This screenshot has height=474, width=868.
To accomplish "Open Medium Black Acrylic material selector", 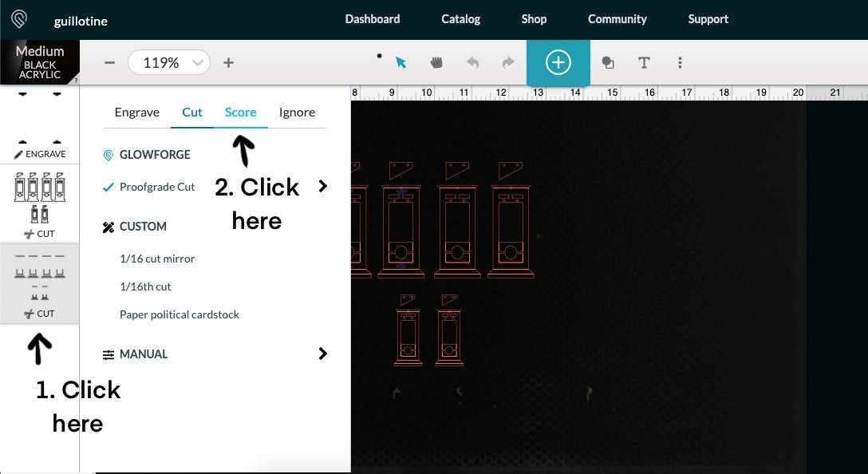I will point(40,62).
